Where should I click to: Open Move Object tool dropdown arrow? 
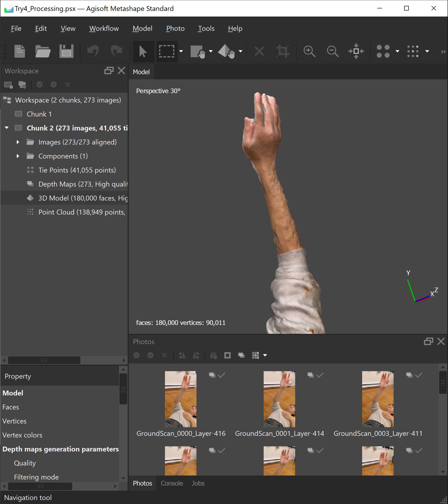pyautogui.click(x=241, y=51)
